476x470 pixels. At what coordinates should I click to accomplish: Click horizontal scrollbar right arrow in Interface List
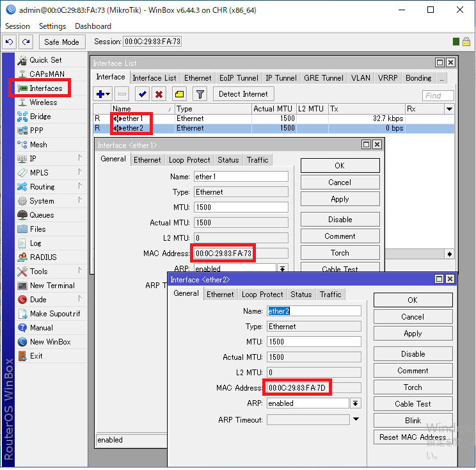coord(449,254)
